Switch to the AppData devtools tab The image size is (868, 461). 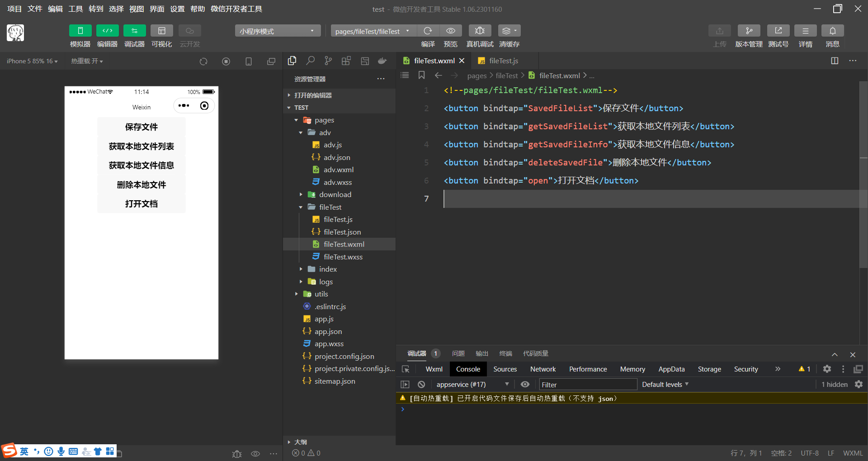point(671,369)
